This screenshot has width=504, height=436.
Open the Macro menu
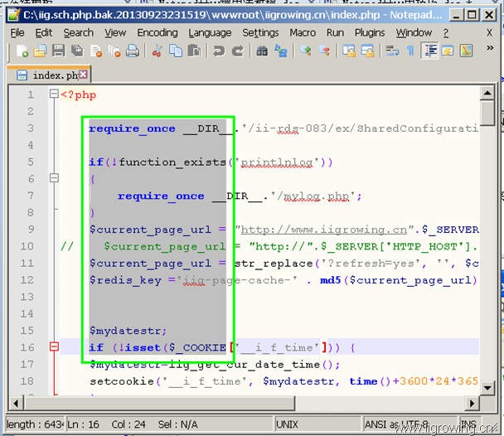coord(303,33)
